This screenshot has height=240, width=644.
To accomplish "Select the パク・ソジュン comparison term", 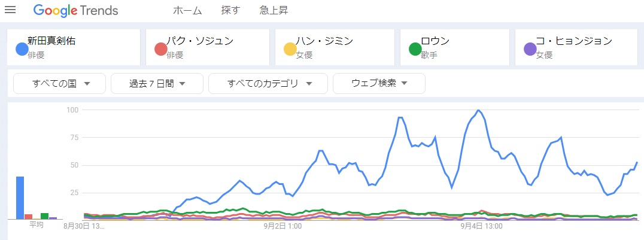I will (x=199, y=41).
